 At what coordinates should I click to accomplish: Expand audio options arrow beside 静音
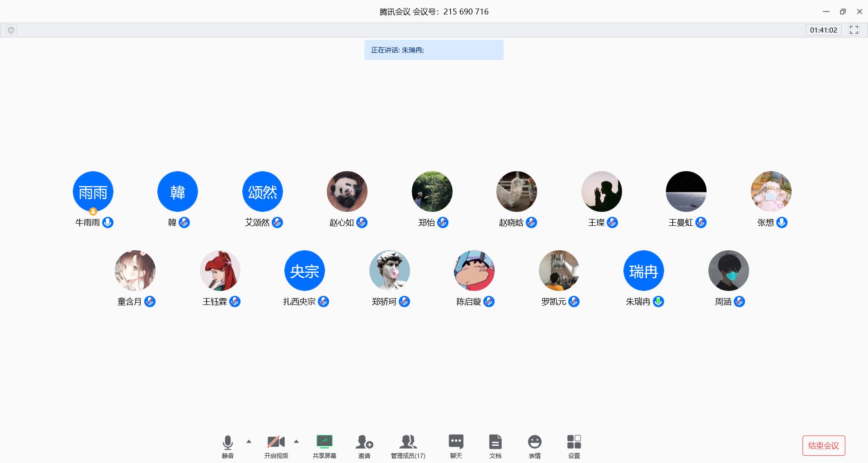[249, 441]
